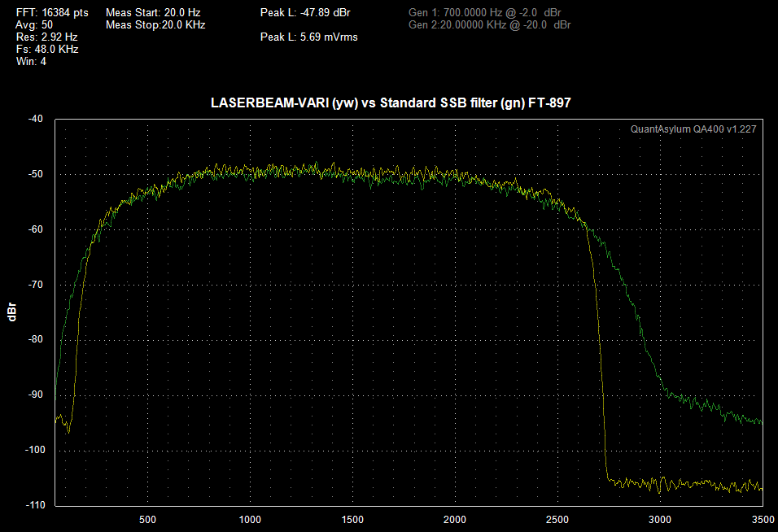Select 'Peak L: 5.69 mVrms' reading
This screenshot has width=778, height=532.
pyautogui.click(x=308, y=37)
